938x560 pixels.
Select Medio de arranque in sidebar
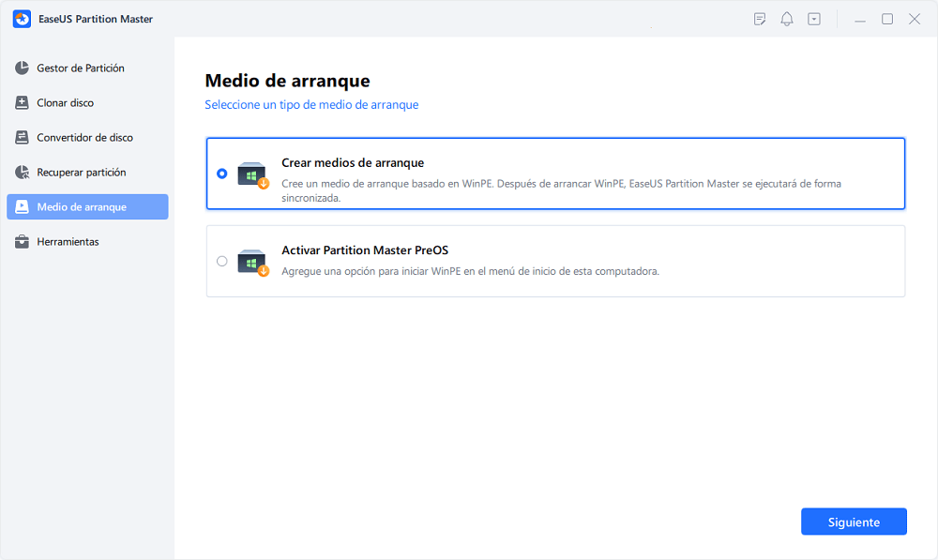(x=87, y=207)
